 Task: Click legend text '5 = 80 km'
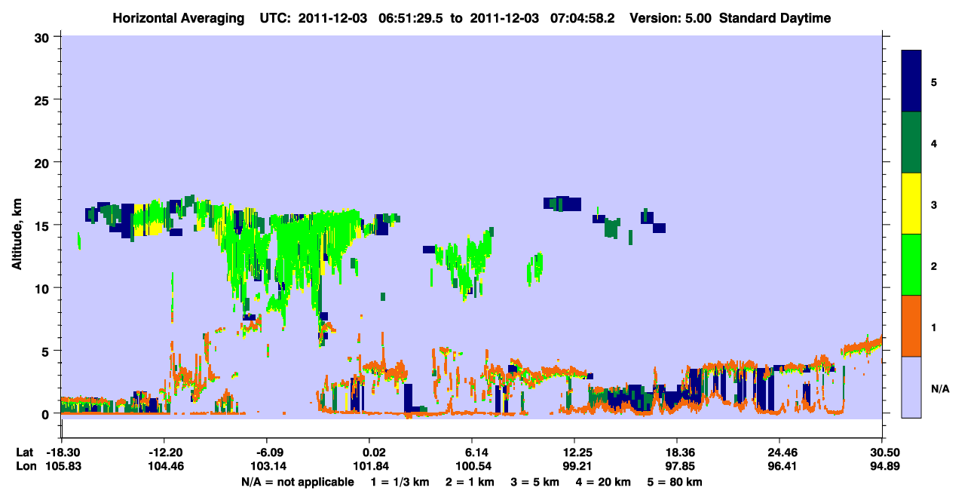tap(674, 482)
